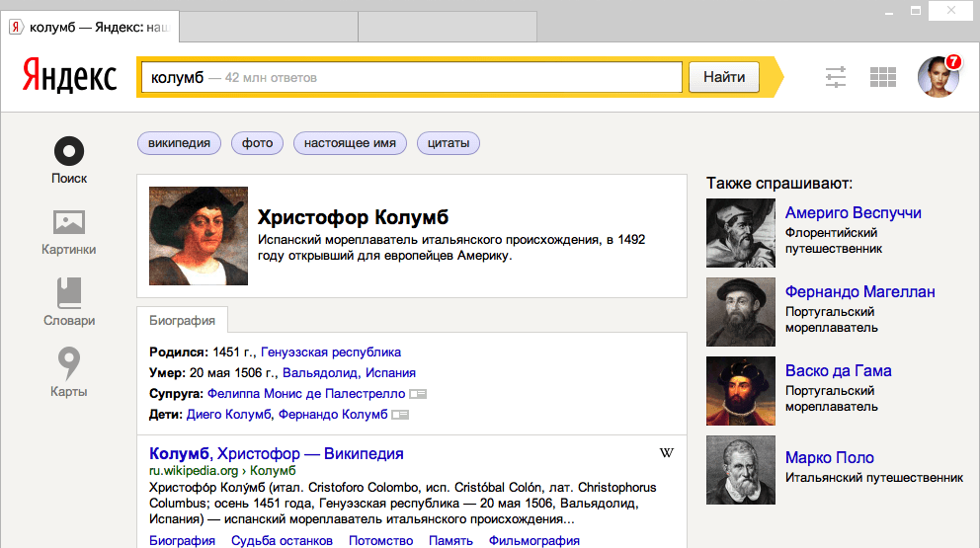Image resolution: width=980 pixels, height=548 pixels.
Task: Click the Yandex logo
Action: [69, 76]
